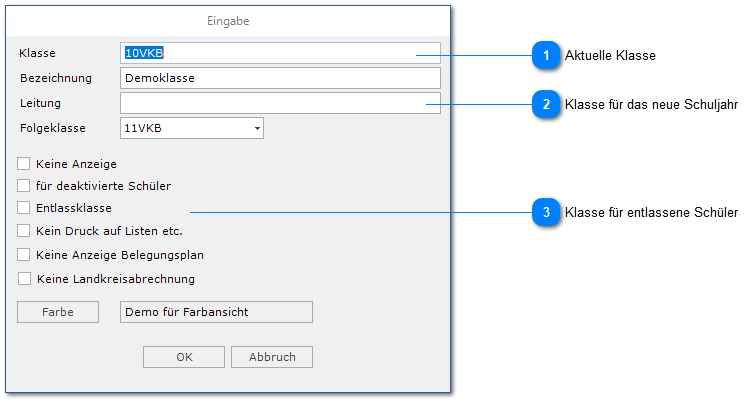Viewport: 754px width, 402px height.
Task: Tick the Keine Anzeige Belegungsplan checkbox
Action: (25, 255)
